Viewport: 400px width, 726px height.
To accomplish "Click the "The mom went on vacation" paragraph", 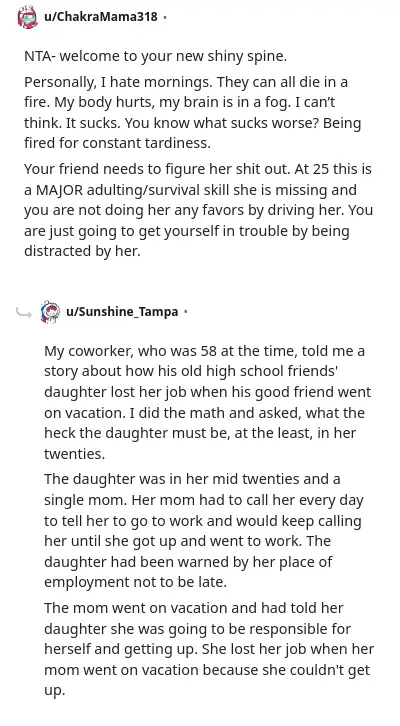I will tap(209, 649).
